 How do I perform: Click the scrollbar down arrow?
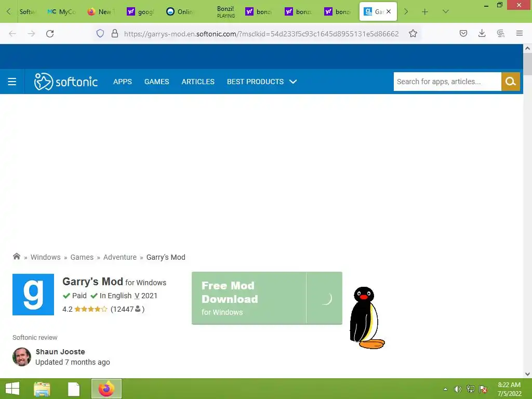[x=528, y=374]
